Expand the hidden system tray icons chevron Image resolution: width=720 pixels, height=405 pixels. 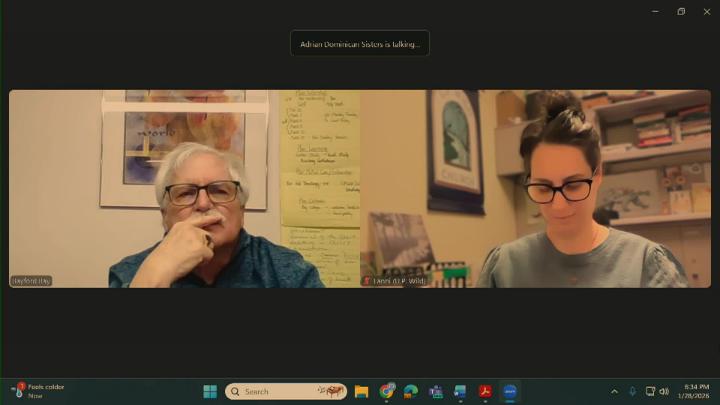614,391
